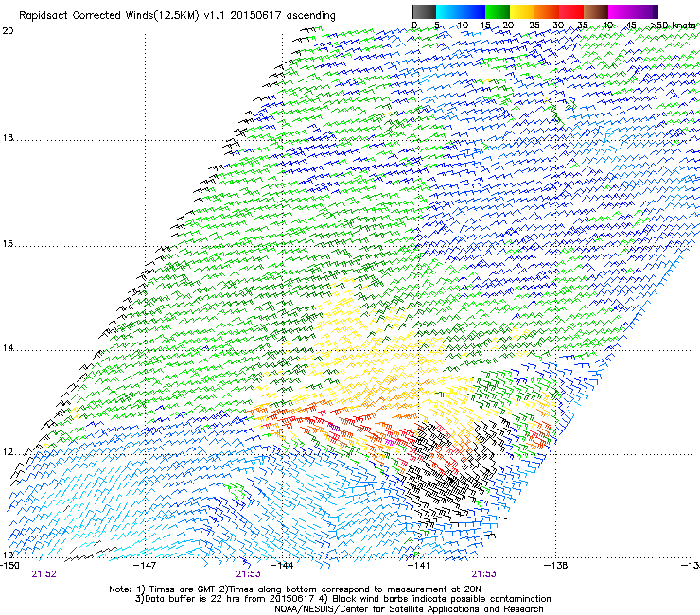Click the longitude label '-141'

click(x=418, y=565)
